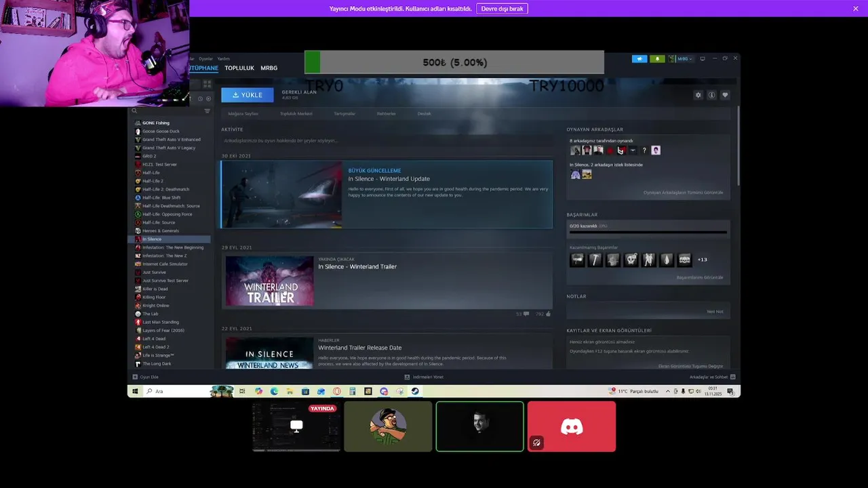
Task: Switch library to grid view icon
Action: click(208, 83)
